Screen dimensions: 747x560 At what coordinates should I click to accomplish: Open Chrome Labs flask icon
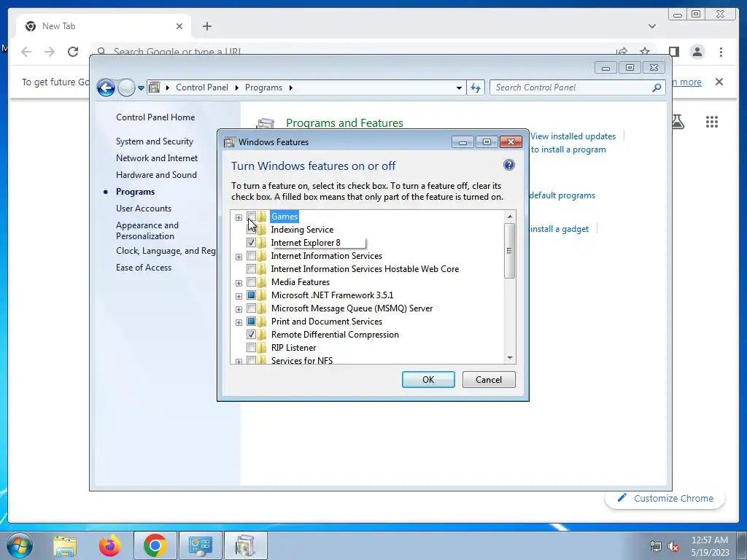678,122
